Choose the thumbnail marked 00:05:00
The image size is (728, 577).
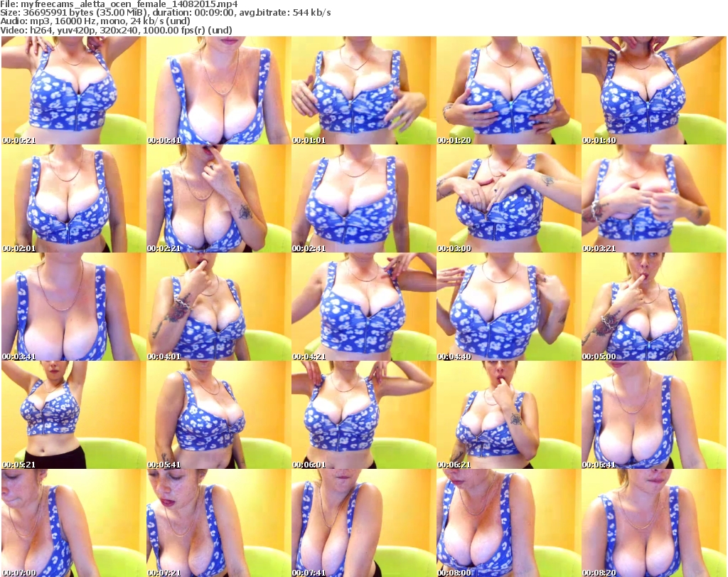coord(654,307)
